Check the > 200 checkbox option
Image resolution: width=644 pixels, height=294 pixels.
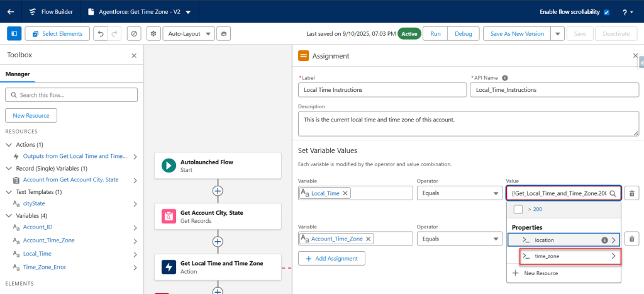pos(518,209)
